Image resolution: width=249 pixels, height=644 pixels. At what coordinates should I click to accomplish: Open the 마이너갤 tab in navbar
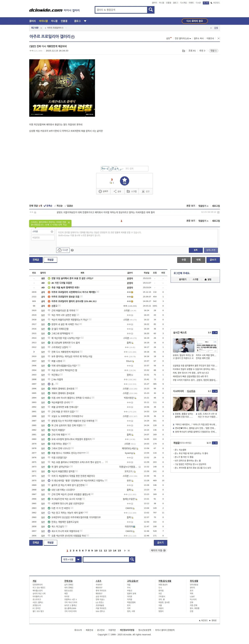[43, 21]
